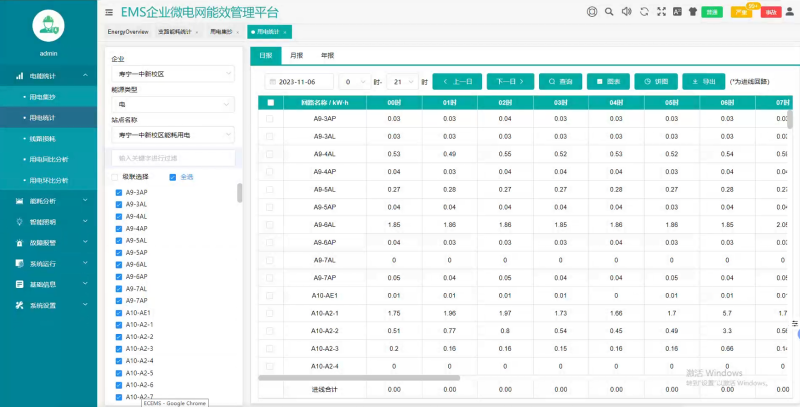
Task: Toggle fullscreen with the expand icon
Action: 660,12
